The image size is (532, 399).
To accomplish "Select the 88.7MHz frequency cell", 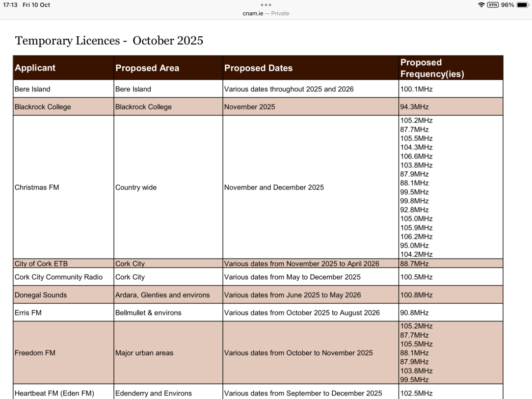I will 451,264.
